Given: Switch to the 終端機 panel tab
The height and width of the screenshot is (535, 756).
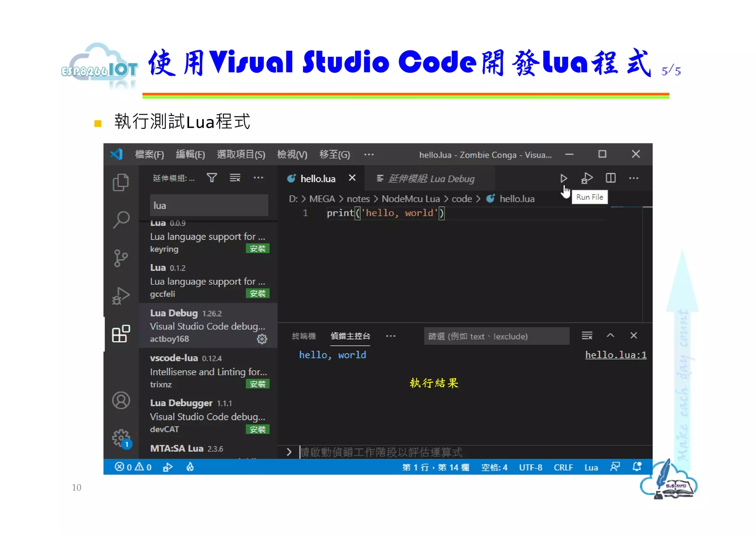Looking at the screenshot, I should click(304, 336).
